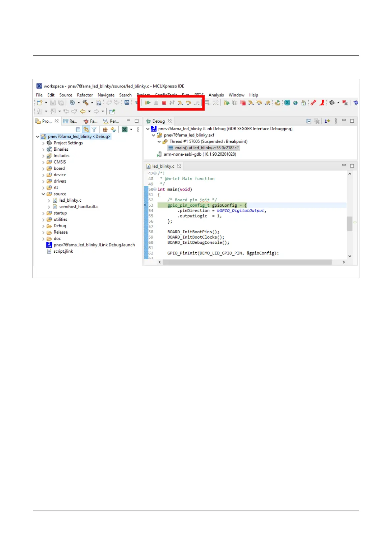This screenshot has width=392, height=554.
Task: Open the Analysis menu
Action: pos(216,95)
